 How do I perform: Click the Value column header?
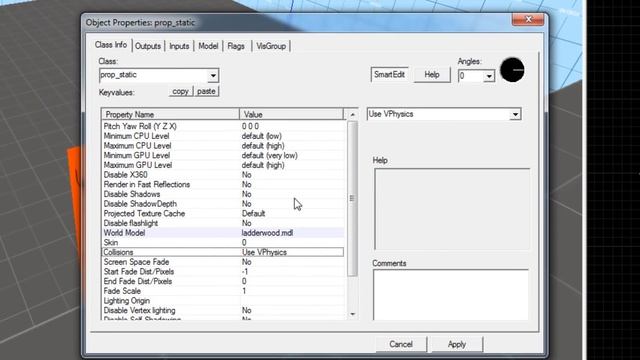(x=291, y=114)
